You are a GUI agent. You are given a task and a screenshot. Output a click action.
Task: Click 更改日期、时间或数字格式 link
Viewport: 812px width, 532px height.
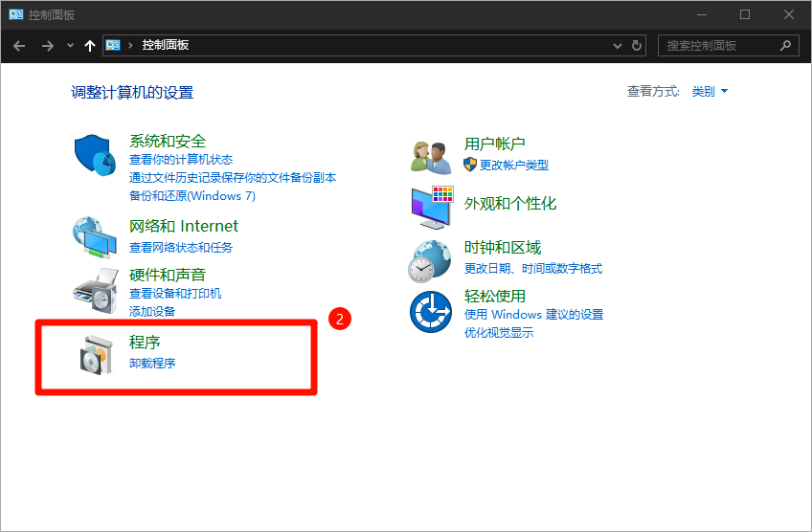pyautogui.click(x=532, y=269)
